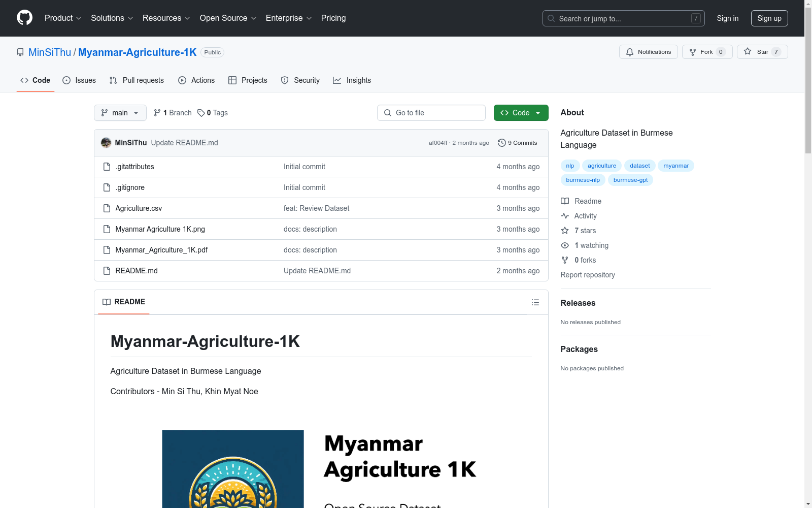
Task: Select the Code repository tab
Action: pyautogui.click(x=36, y=80)
